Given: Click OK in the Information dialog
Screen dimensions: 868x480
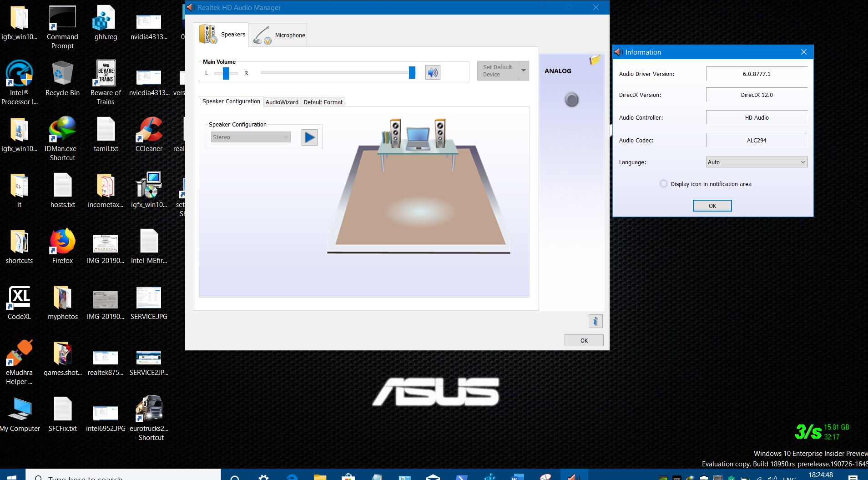Looking at the screenshot, I should 712,206.
